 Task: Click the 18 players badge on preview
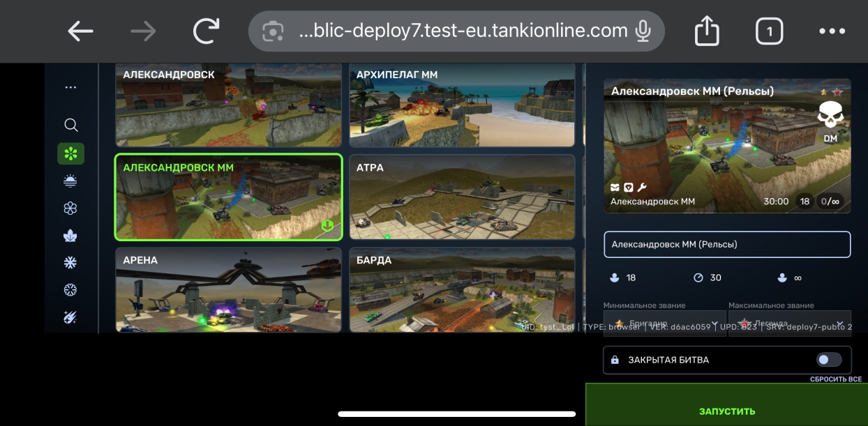pyautogui.click(x=805, y=201)
